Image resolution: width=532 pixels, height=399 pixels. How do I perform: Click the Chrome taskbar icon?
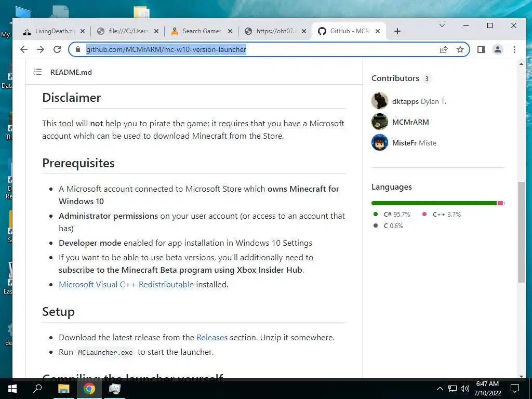click(89, 389)
